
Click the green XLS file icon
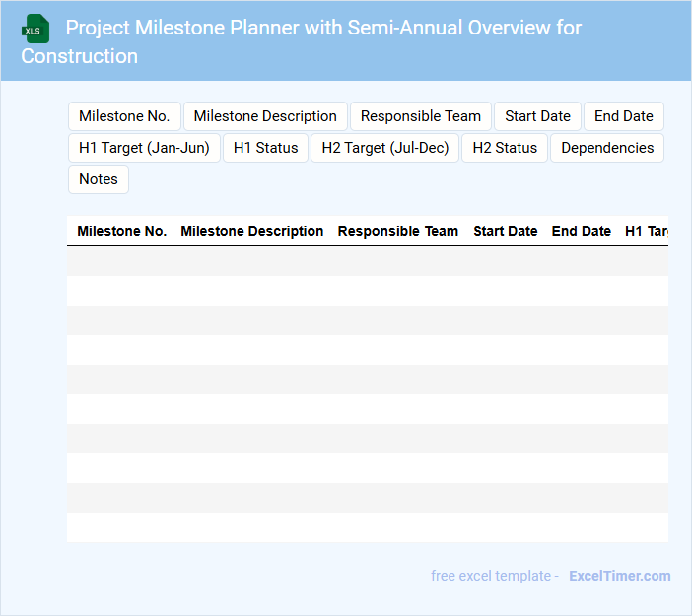(35, 29)
